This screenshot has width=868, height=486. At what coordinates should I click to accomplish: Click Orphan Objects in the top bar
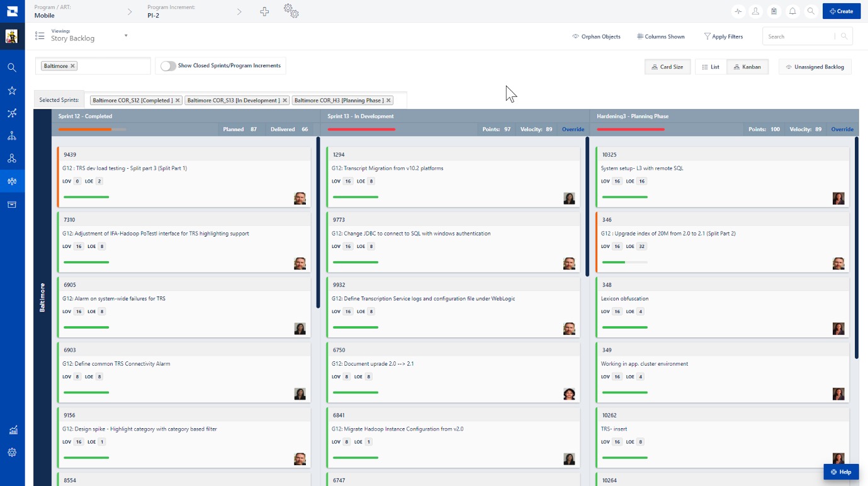tap(596, 36)
